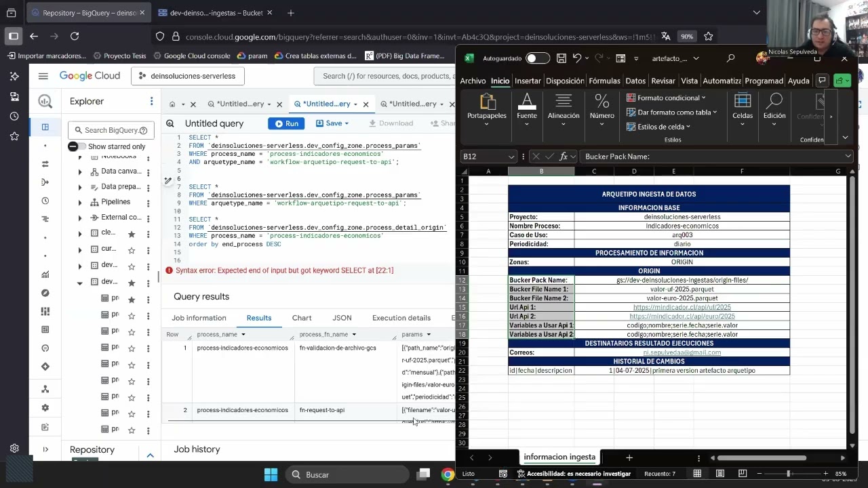Open the mindicador uf/2025 link cell
Screen dimensions: 868x488
click(x=682, y=307)
